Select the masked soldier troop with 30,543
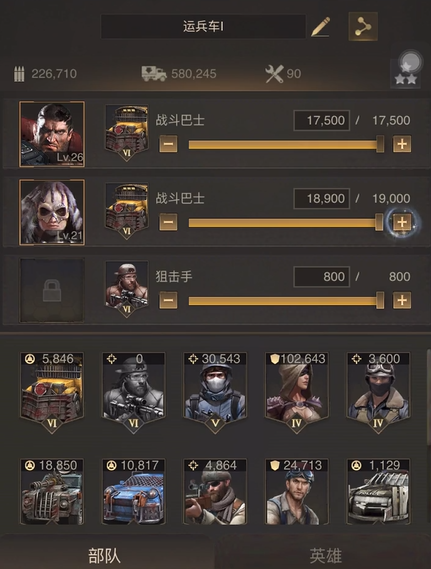The height and width of the screenshot is (569, 431). click(215, 392)
